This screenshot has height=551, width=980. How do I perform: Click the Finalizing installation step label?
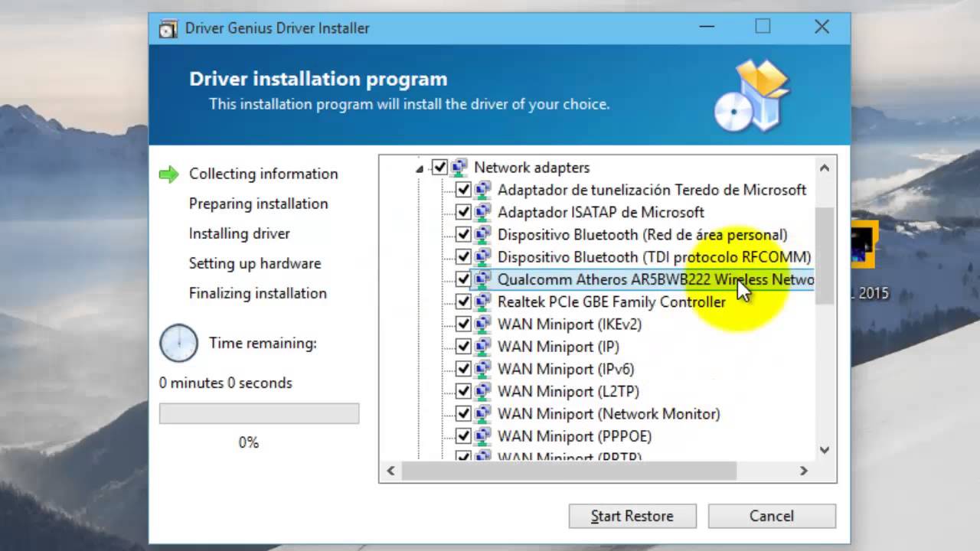[x=258, y=293]
